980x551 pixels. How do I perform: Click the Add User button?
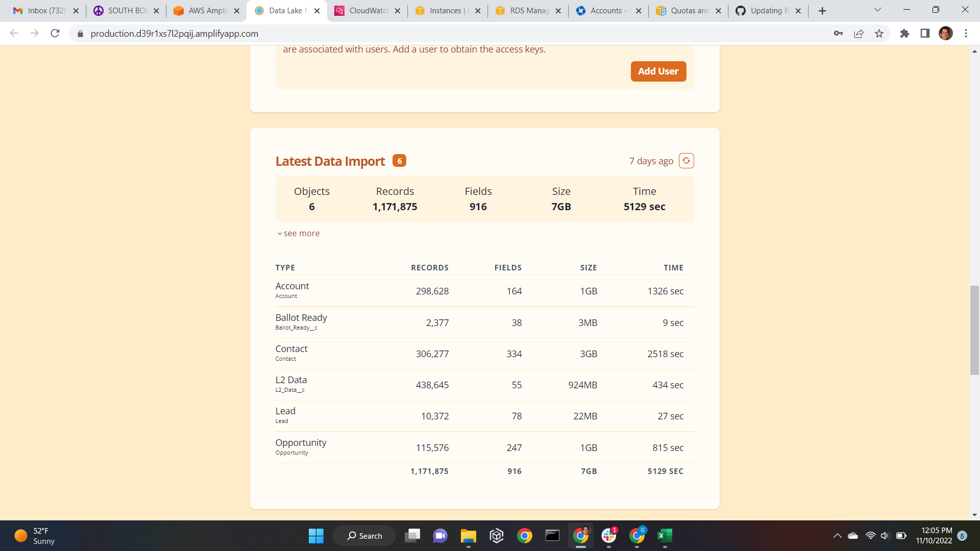point(658,71)
